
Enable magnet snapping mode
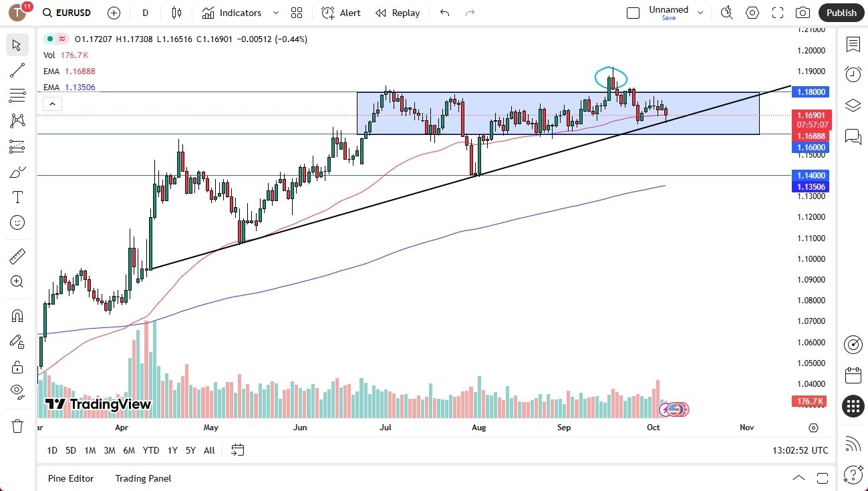point(17,315)
